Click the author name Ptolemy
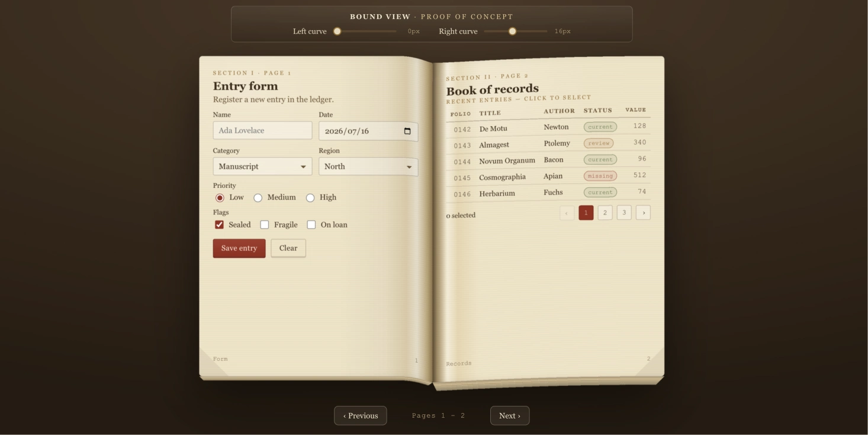This screenshot has height=435, width=868. [x=557, y=143]
